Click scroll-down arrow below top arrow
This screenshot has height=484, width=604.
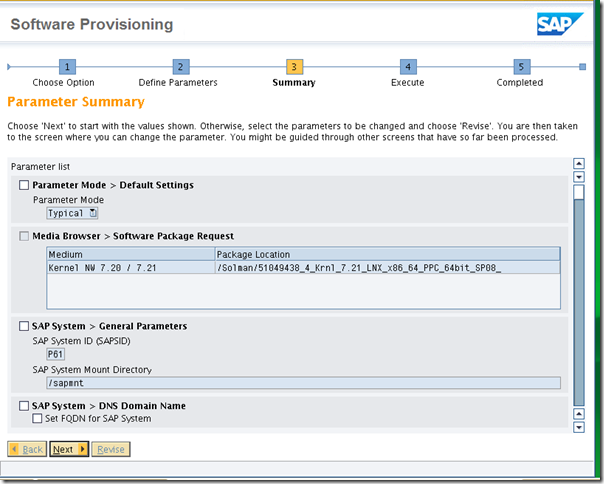[579, 177]
